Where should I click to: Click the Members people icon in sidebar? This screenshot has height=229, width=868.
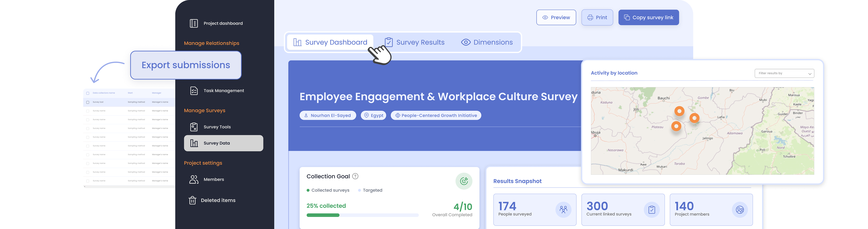[x=194, y=179]
